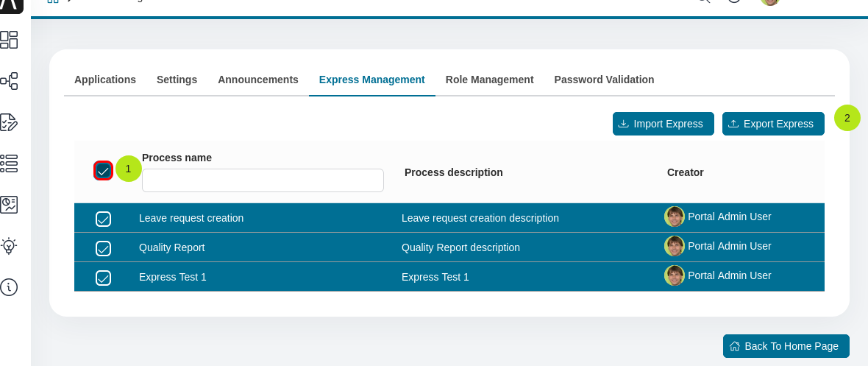
Task: Switch to the Applications tab
Action: (x=105, y=80)
